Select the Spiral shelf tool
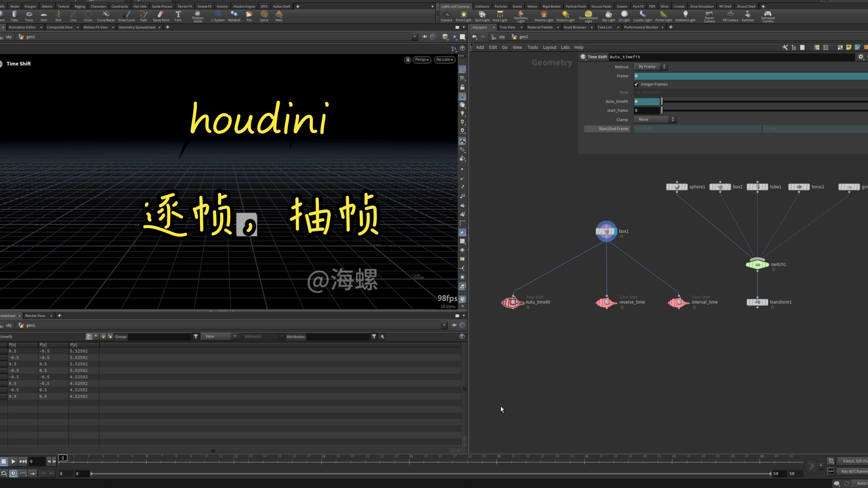The image size is (868, 488). pyautogui.click(x=264, y=16)
